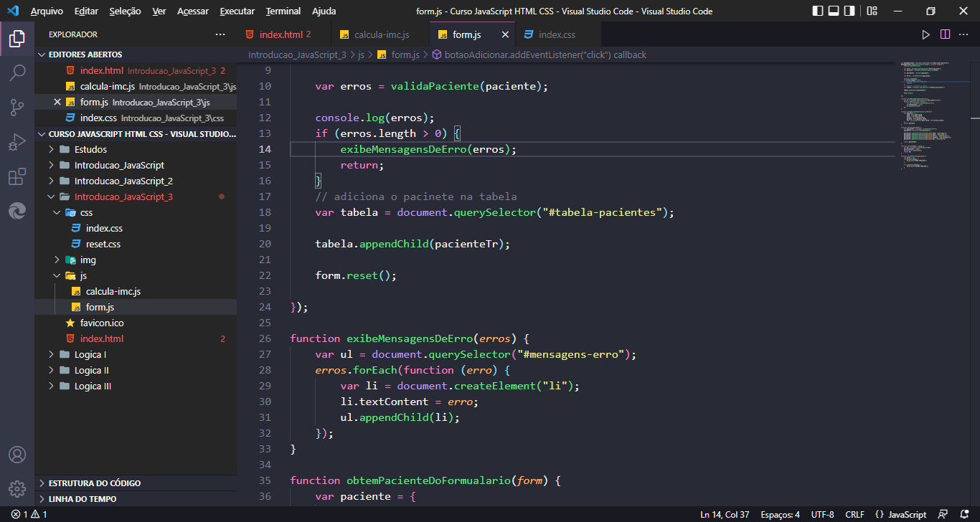Open the Accounts icon in activity bar
This screenshot has width=980, height=522.
[x=17, y=455]
